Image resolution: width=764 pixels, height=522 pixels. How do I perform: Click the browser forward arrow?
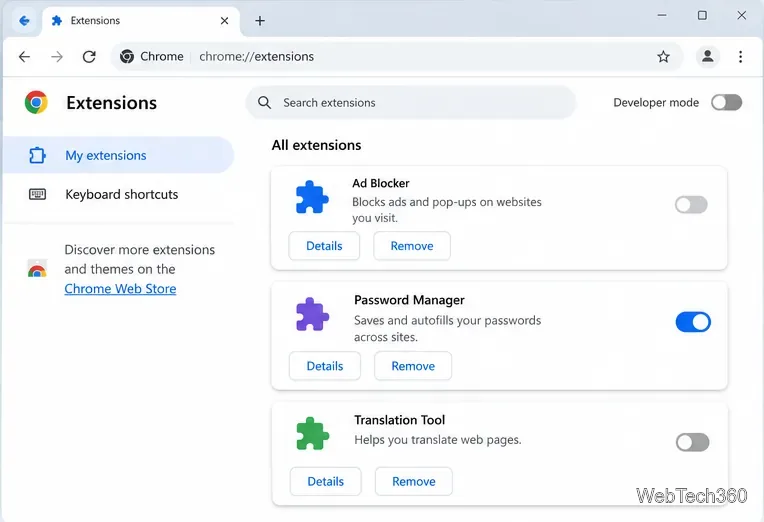click(x=57, y=57)
